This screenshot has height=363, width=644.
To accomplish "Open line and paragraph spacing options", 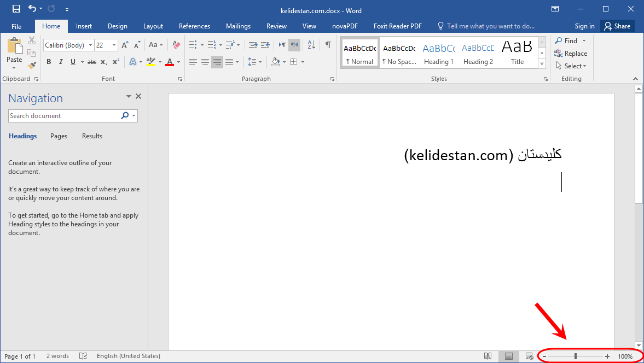I will coord(254,62).
